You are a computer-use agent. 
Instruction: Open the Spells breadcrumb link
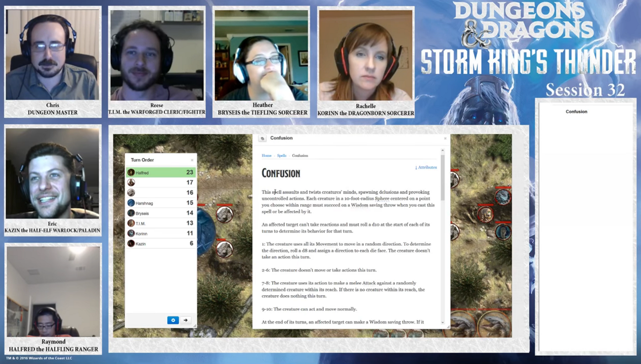tap(281, 156)
